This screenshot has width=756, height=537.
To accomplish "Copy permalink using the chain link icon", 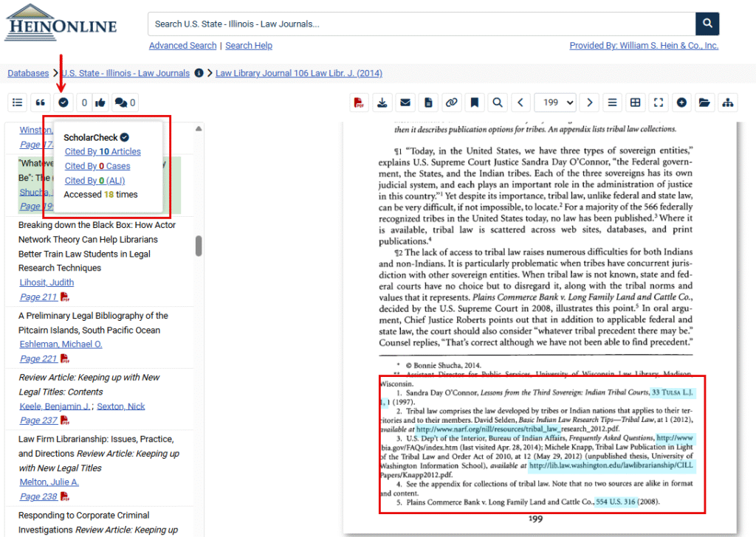I will (x=451, y=103).
